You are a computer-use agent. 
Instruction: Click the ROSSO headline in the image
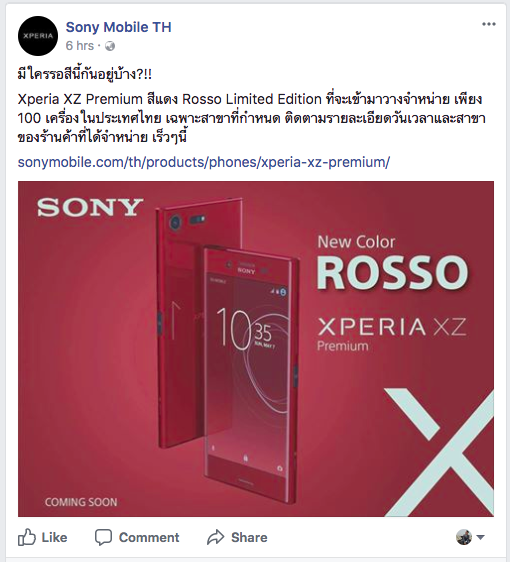point(393,272)
